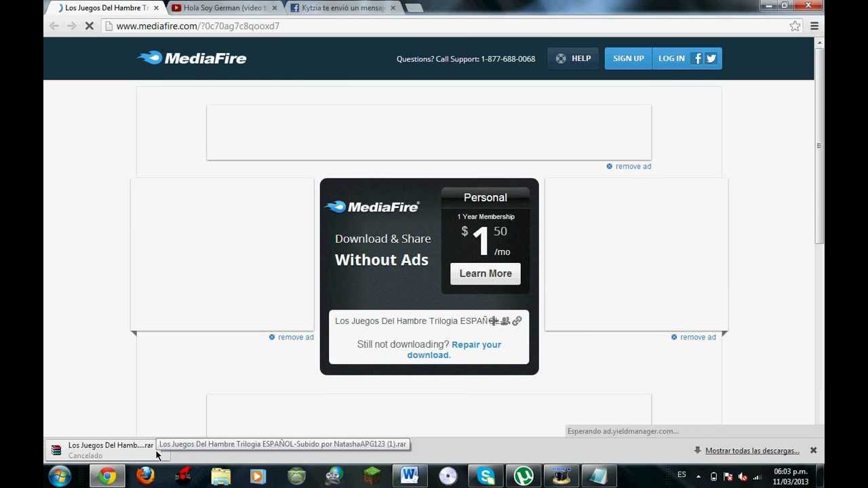Show hidden system tray icons
868x488 pixels.
tap(698, 476)
